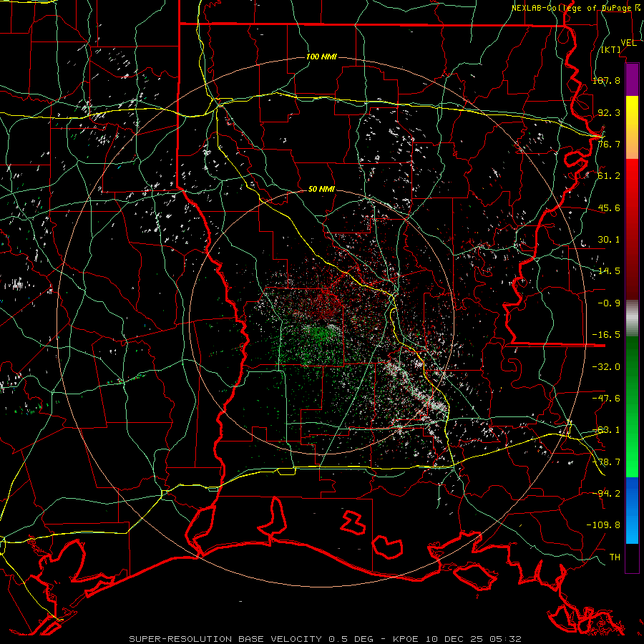Pick the purple segment atop the color bar
The height and width of the screenshot is (644, 644).
(x=632, y=79)
